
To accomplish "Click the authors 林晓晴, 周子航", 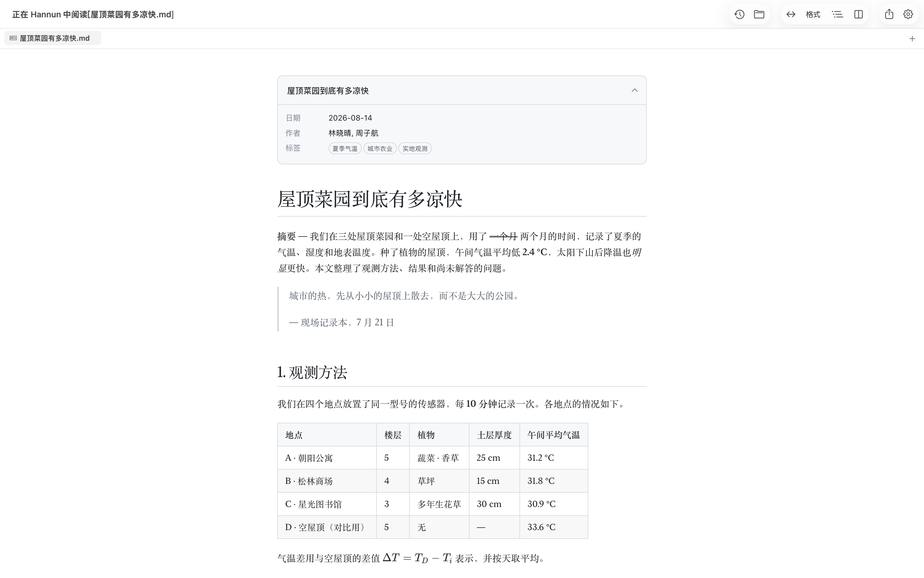I will tap(353, 133).
